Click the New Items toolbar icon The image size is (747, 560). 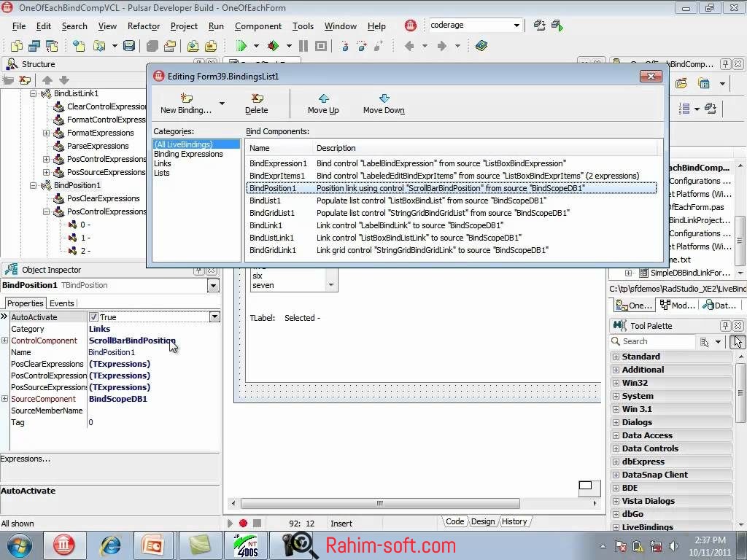(79, 46)
